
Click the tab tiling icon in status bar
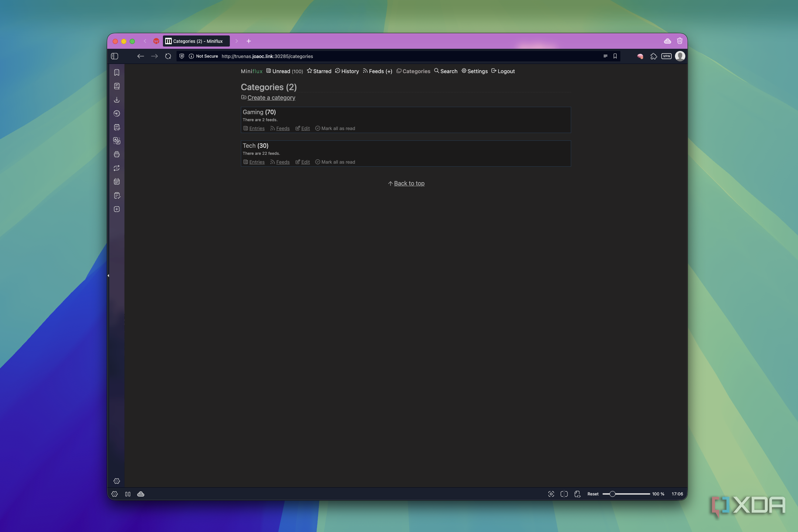tap(128, 494)
